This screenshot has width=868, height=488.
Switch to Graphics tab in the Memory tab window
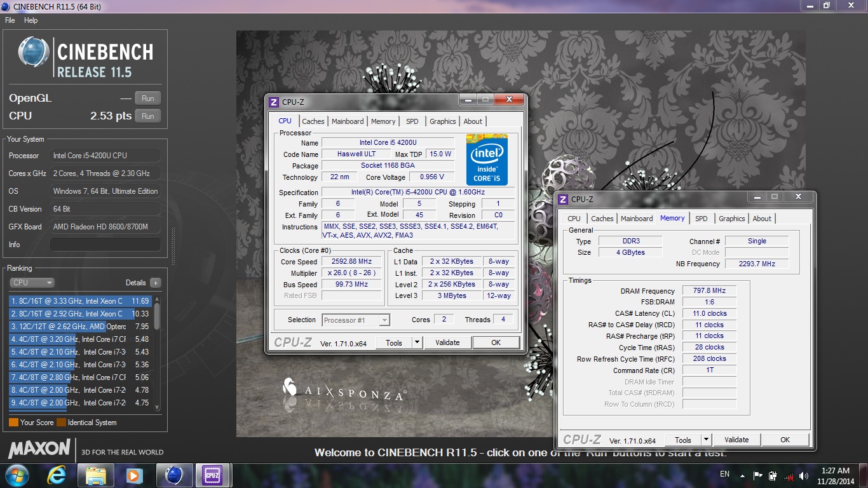732,219
